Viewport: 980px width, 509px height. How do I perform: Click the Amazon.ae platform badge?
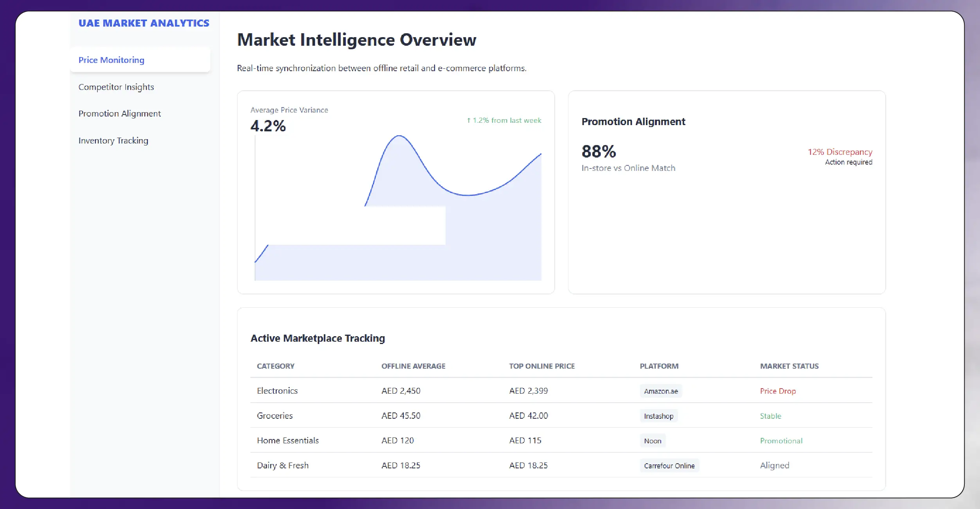pos(661,391)
